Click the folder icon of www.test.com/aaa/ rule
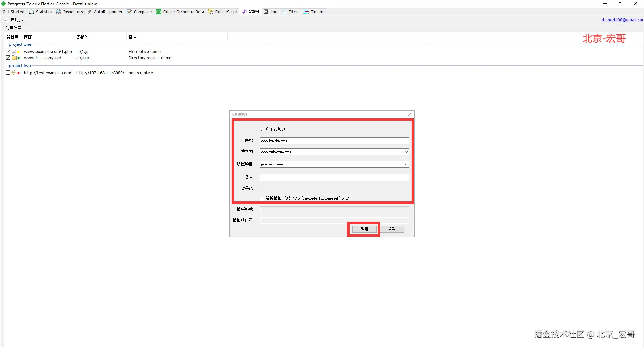This screenshot has width=644, height=348. (x=14, y=58)
